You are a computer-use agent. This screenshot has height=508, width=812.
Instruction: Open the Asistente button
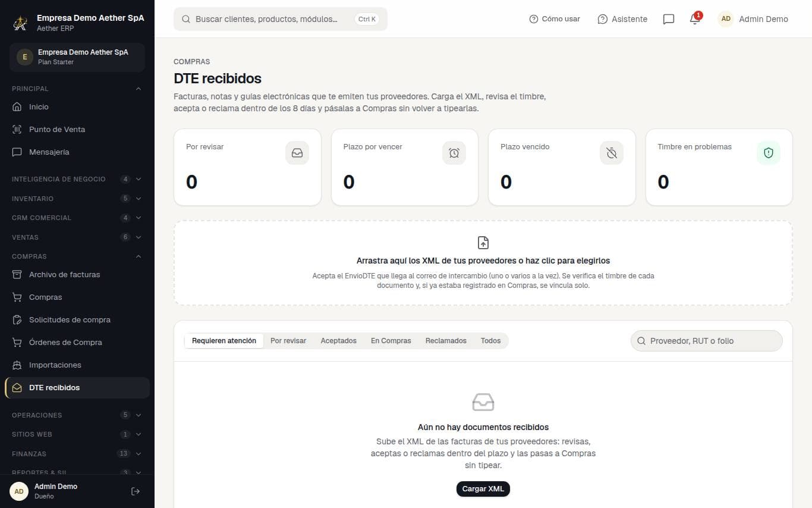click(622, 19)
